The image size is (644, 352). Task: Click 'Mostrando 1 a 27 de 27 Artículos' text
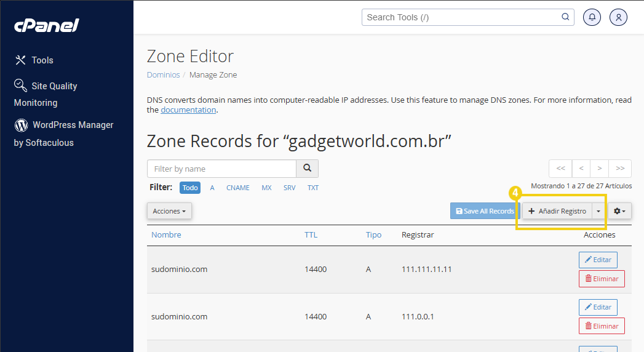[x=581, y=186]
